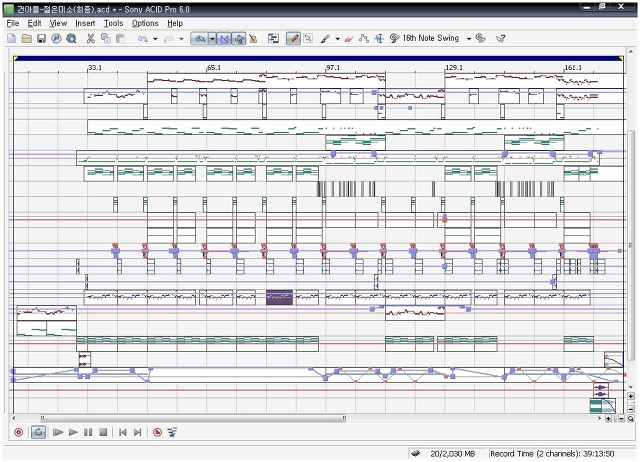Save the project using the floppy disk icon
Viewport: 640px width, 462px height.
(x=41, y=38)
